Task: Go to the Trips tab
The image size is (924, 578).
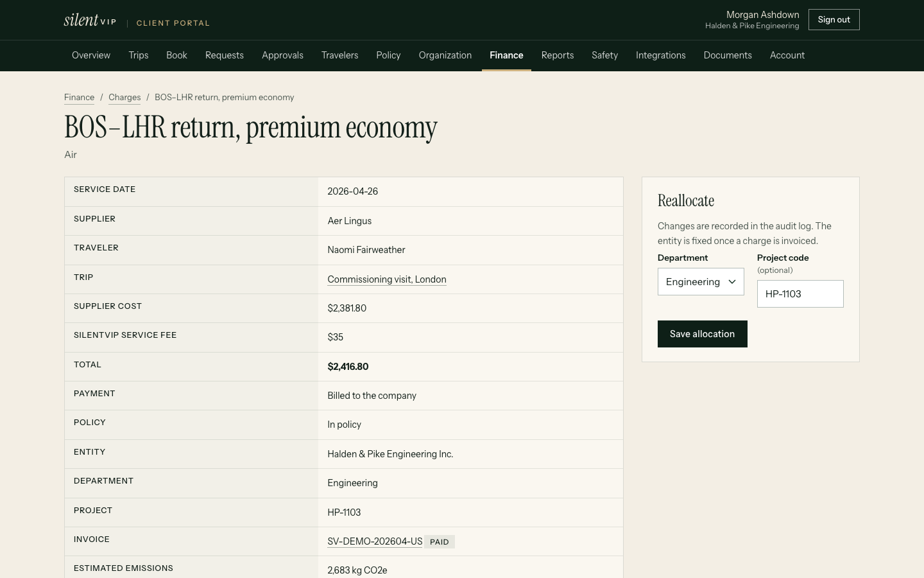Action: [x=139, y=55]
